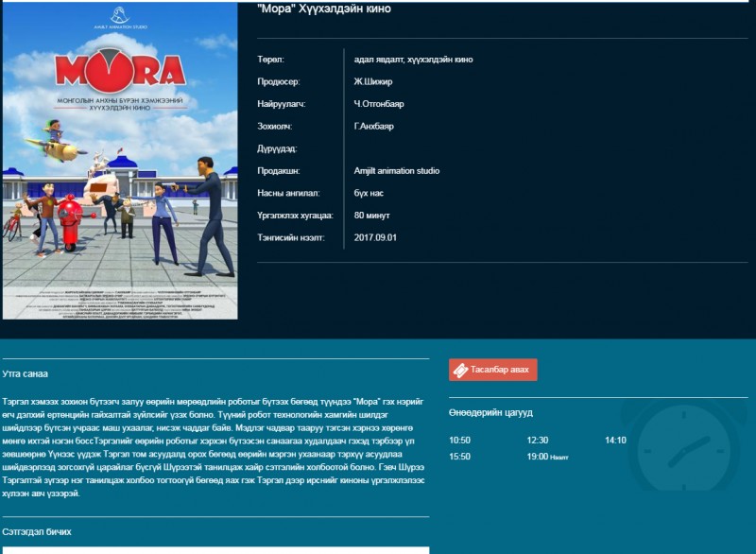The width and height of the screenshot is (756, 554).
Task: Click the Үргэлжлэх хугацаа label
Action: 295,215
